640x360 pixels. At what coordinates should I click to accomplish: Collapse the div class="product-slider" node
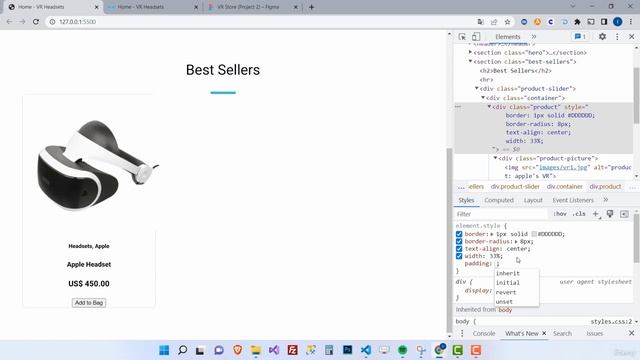[476, 88]
